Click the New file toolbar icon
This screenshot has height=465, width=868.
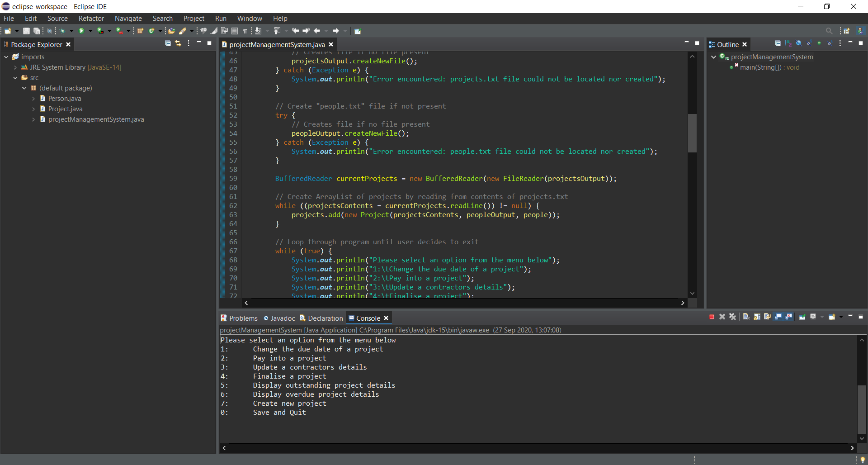(x=8, y=31)
